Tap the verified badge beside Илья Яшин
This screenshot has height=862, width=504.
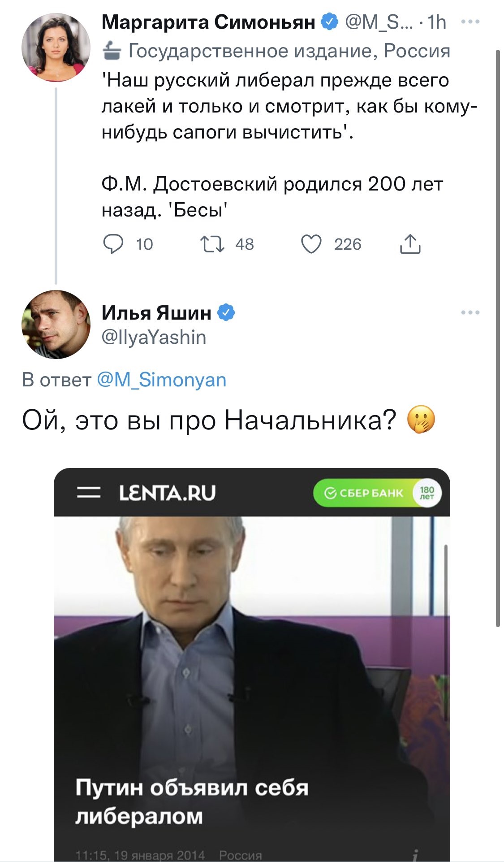pos(226,312)
